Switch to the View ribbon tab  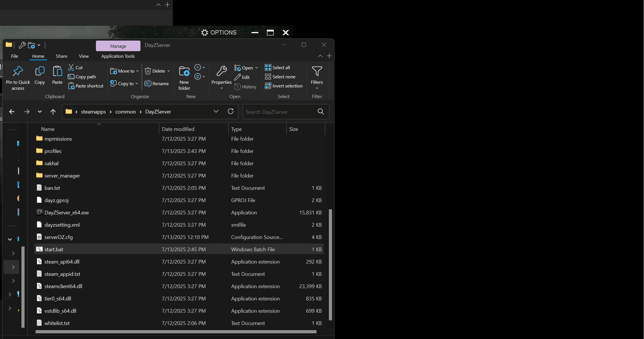point(84,56)
